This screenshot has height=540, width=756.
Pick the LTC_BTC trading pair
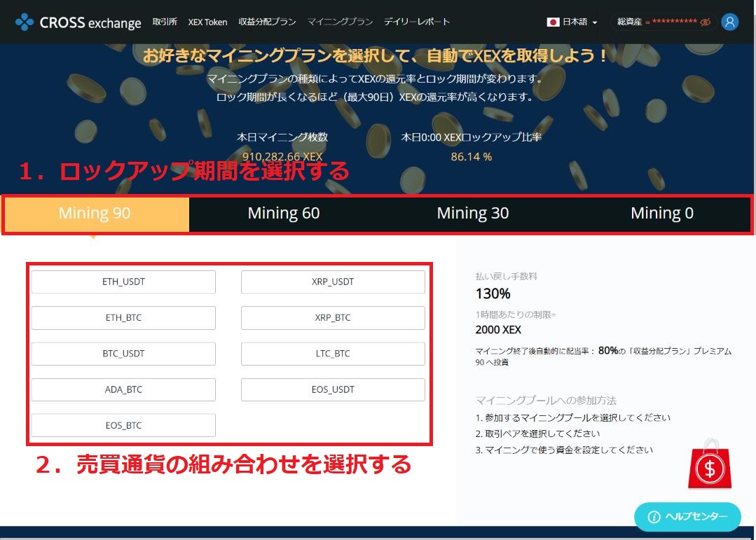click(x=333, y=354)
